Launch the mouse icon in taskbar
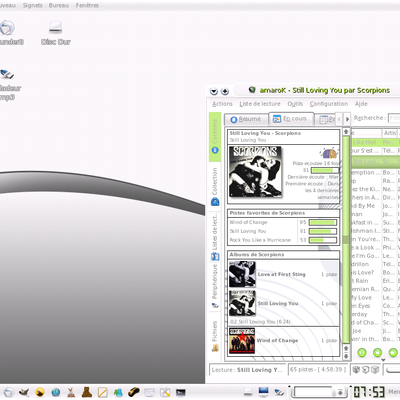Viewport: 400px width, 400px height. 134,392
